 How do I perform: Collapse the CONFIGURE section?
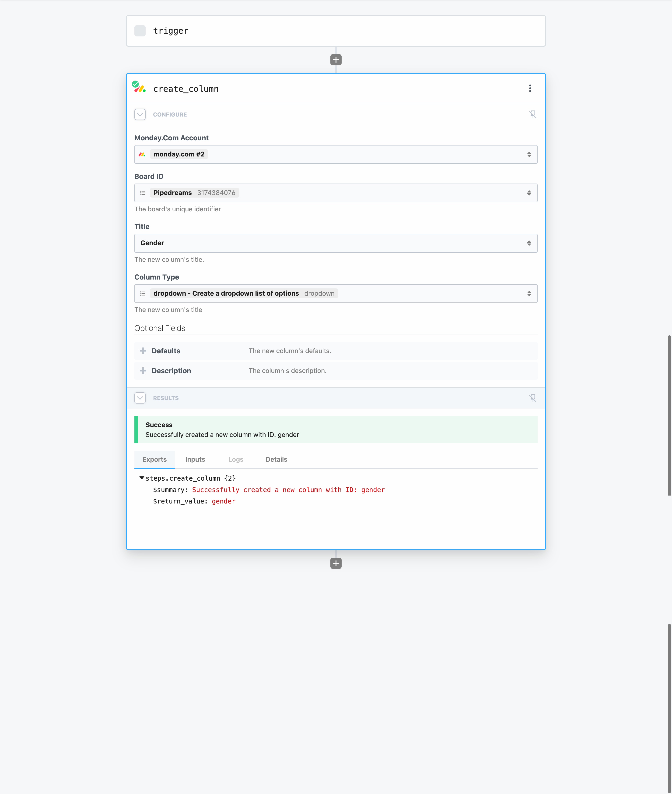[x=140, y=114]
